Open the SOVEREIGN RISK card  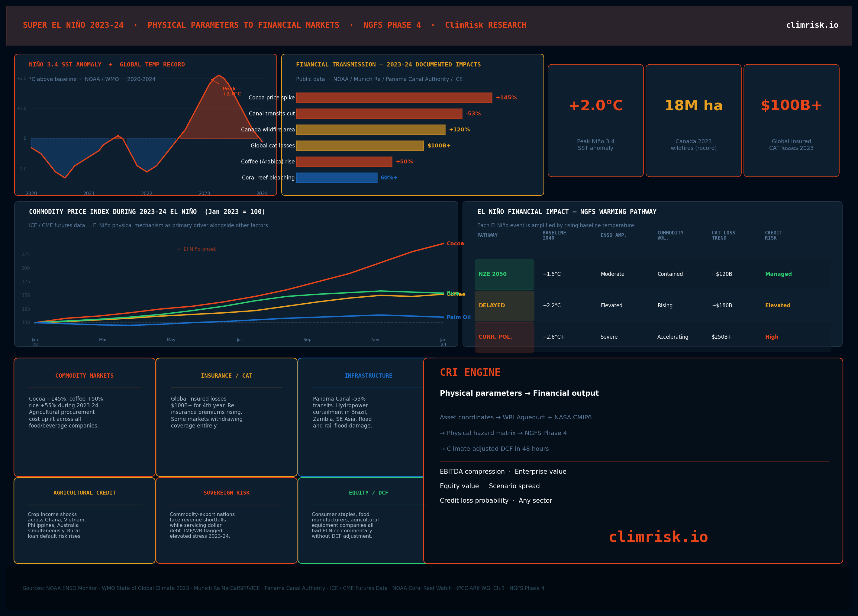(226, 520)
